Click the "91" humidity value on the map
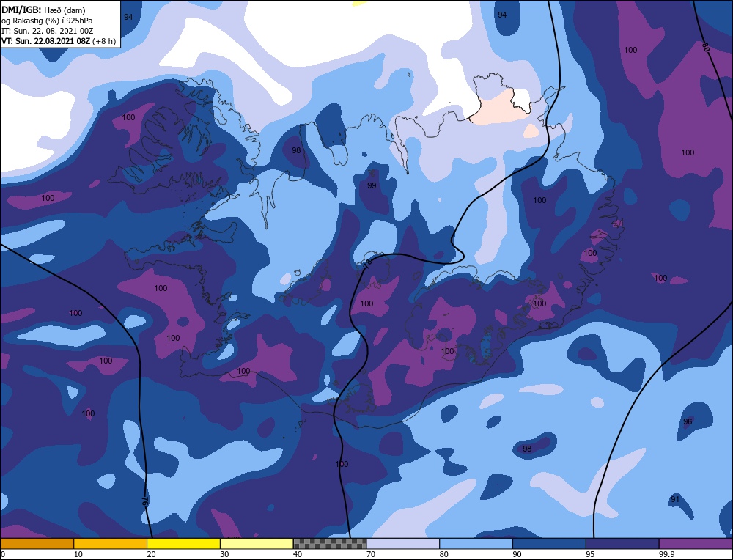733x560 pixels. point(674,498)
